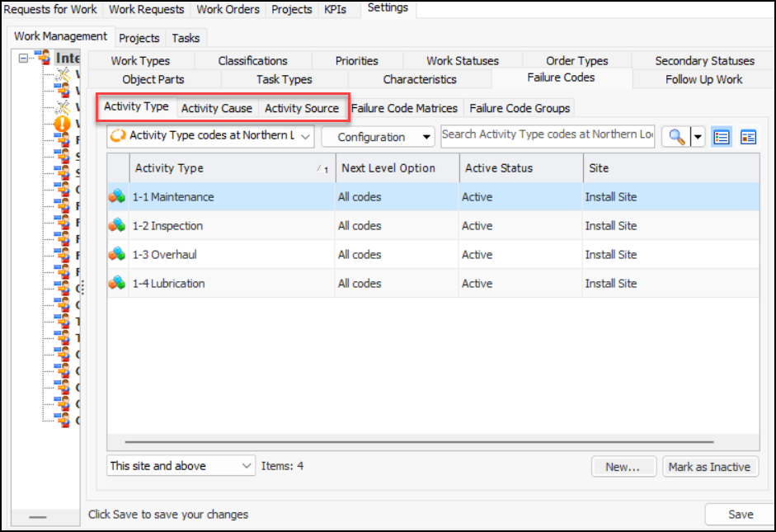776x532 pixels.
Task: Click the icon on 1-2 Inspection row
Action: pos(117,225)
